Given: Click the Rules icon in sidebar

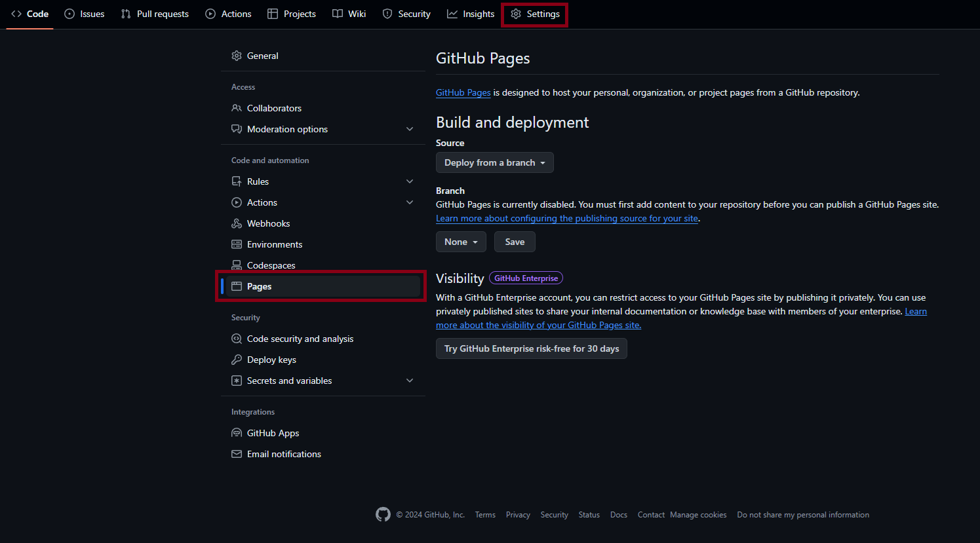Looking at the screenshot, I should (x=237, y=181).
